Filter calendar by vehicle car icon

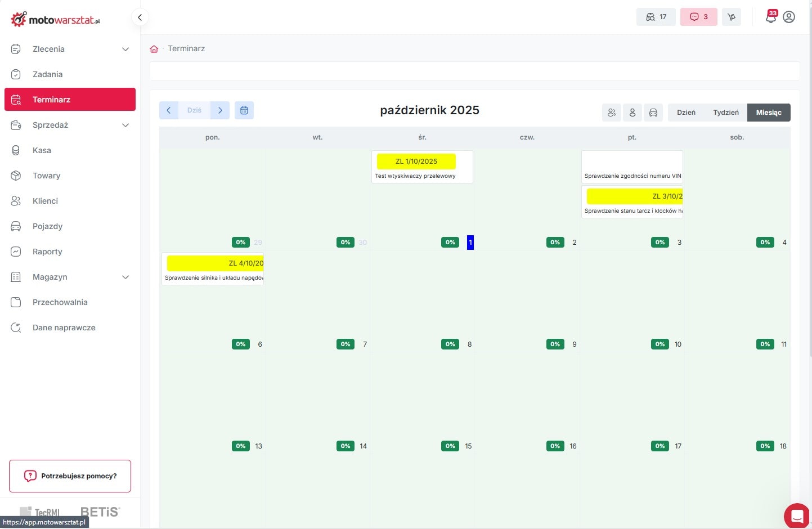coord(653,113)
